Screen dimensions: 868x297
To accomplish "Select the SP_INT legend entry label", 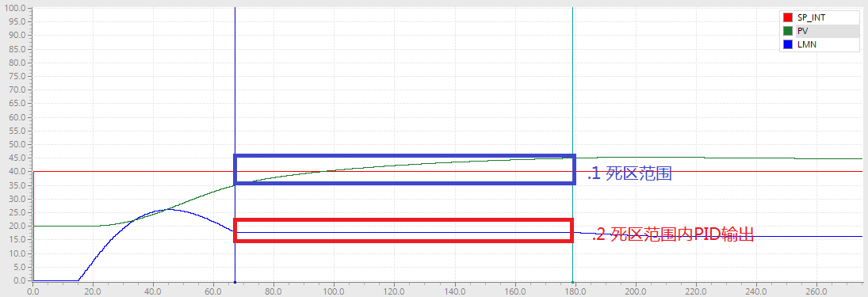I will 811,17.
